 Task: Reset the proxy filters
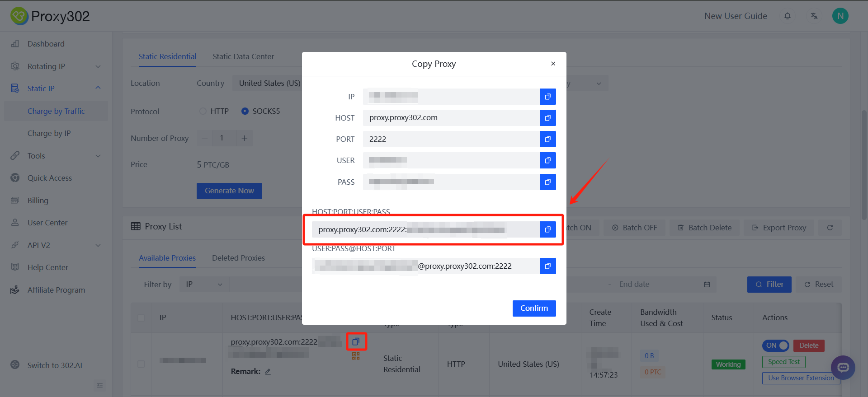coord(819,285)
